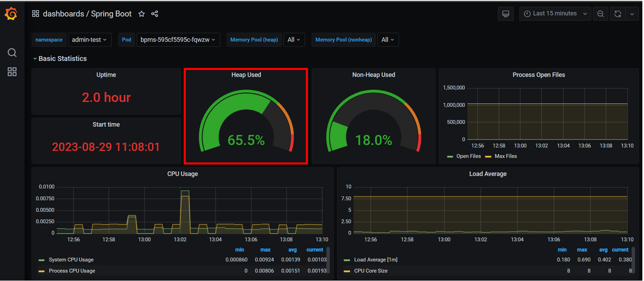The height and width of the screenshot is (281, 644).
Task: Click the 65.5% heap gauge value
Action: click(x=246, y=140)
